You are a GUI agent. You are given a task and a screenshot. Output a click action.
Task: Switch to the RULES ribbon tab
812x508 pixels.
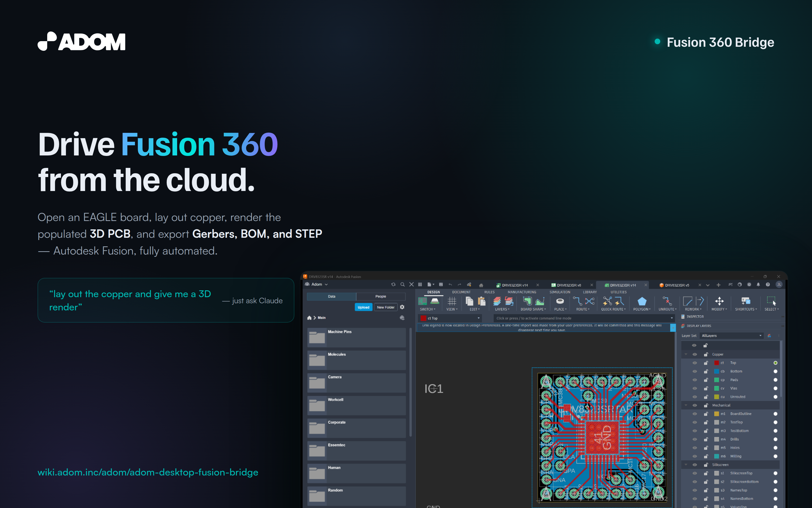tap(489, 292)
